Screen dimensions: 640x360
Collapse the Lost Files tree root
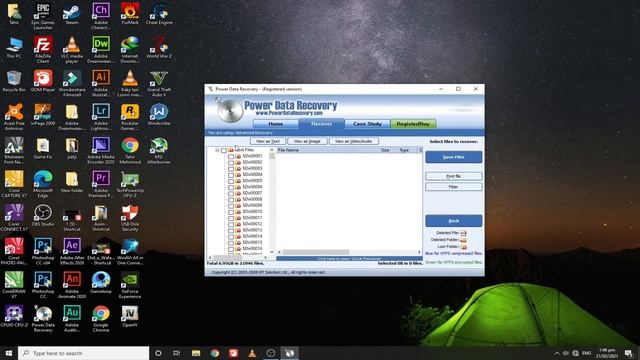[x=217, y=150]
